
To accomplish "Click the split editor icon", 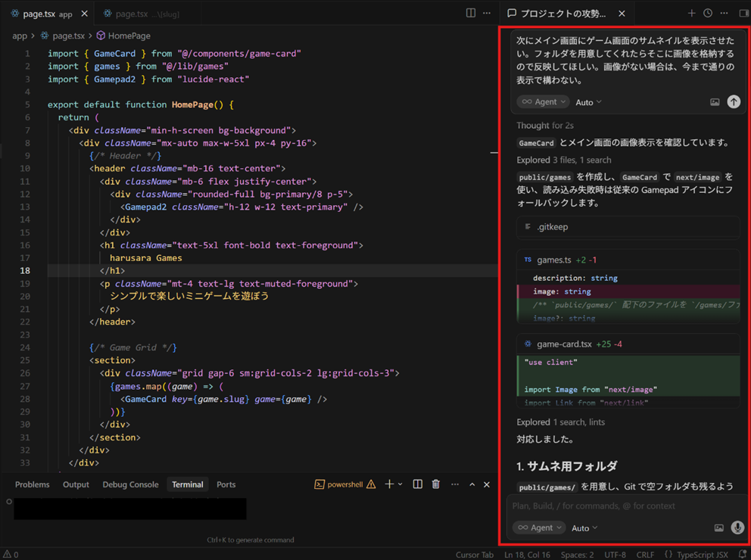I will (x=471, y=13).
